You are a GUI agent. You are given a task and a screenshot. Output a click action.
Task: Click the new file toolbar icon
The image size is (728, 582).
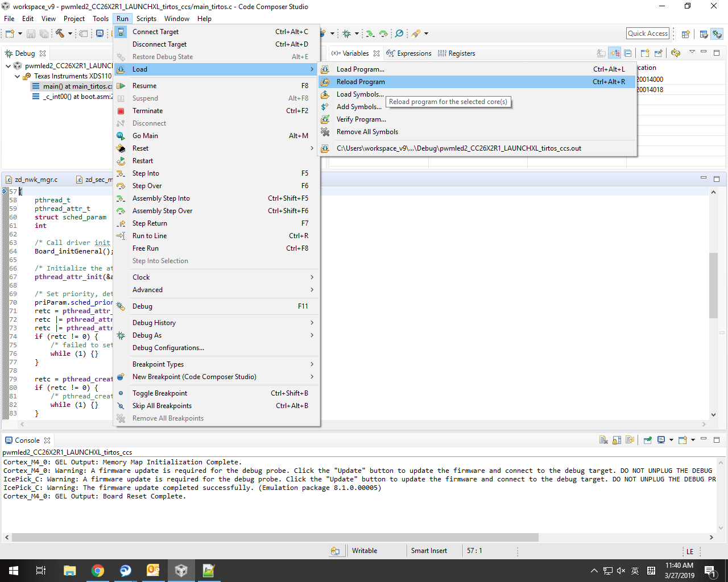pos(10,34)
